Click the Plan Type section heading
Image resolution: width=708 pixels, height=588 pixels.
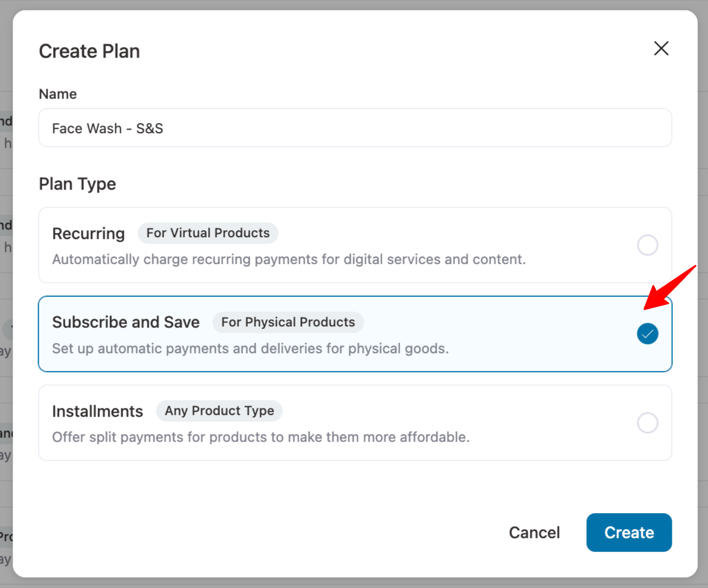[77, 184]
